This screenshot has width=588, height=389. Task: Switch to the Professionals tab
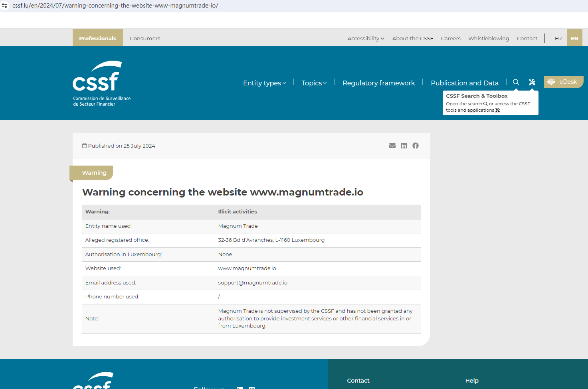pyautogui.click(x=98, y=38)
